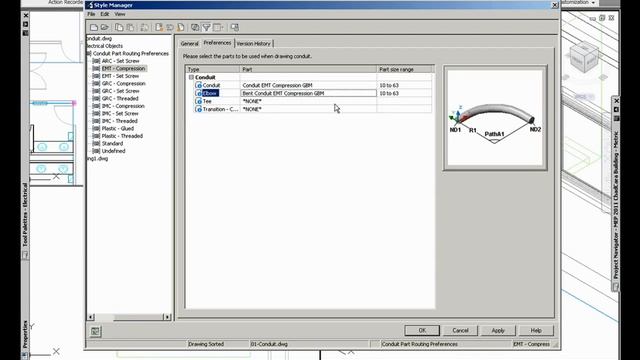Select the Undefined style
The width and height of the screenshot is (640, 360).
pos(113,151)
